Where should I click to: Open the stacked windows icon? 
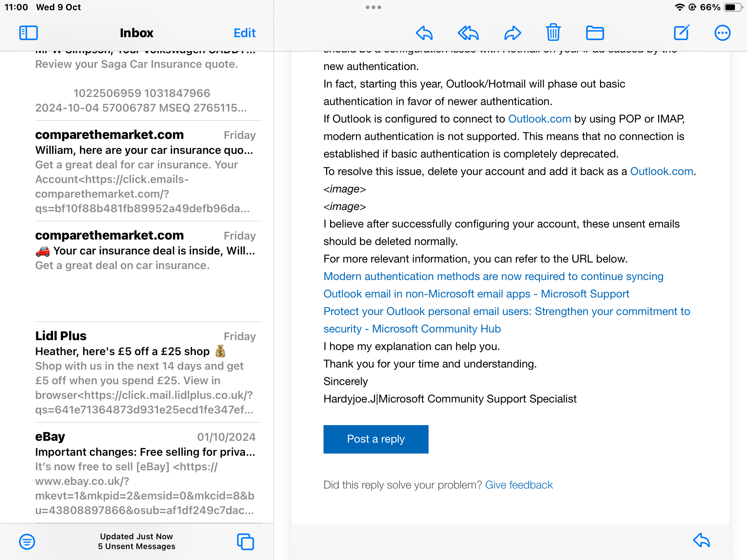point(245,541)
